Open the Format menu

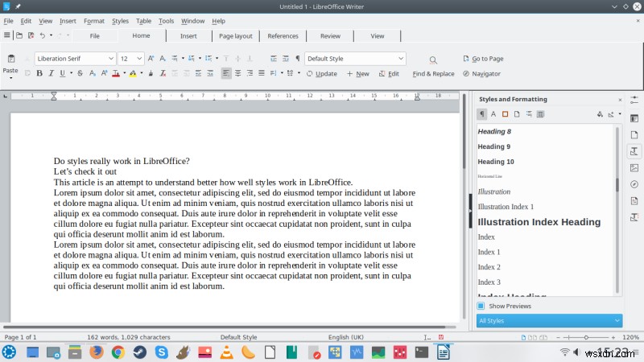(x=94, y=21)
